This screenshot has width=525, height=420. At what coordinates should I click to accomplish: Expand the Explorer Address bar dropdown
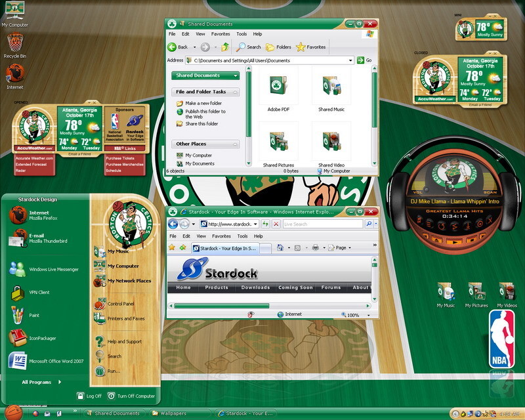351,60
